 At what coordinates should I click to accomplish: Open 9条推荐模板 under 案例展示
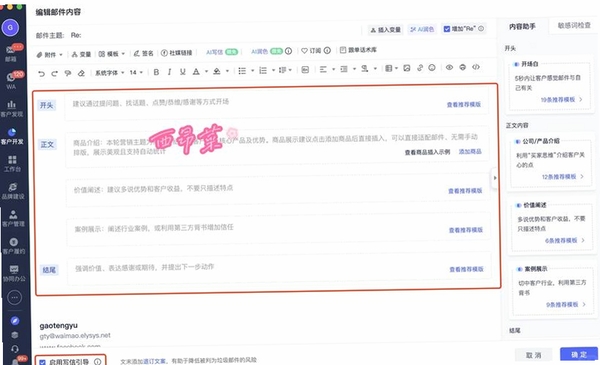566,305
